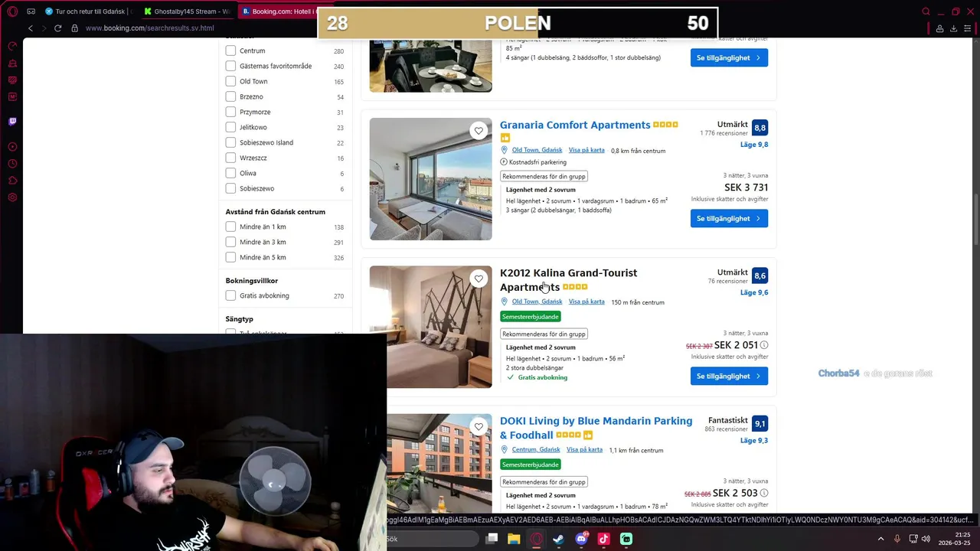Check the Przymorze filter
The width and height of the screenshot is (980, 551).
(230, 112)
